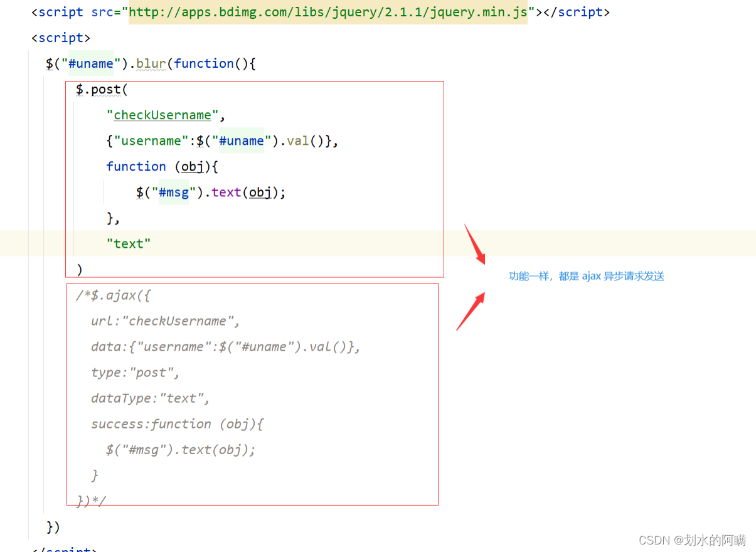756x552 pixels.
Task: Click the jquery.min.js URL in script src
Action: [x=328, y=12]
